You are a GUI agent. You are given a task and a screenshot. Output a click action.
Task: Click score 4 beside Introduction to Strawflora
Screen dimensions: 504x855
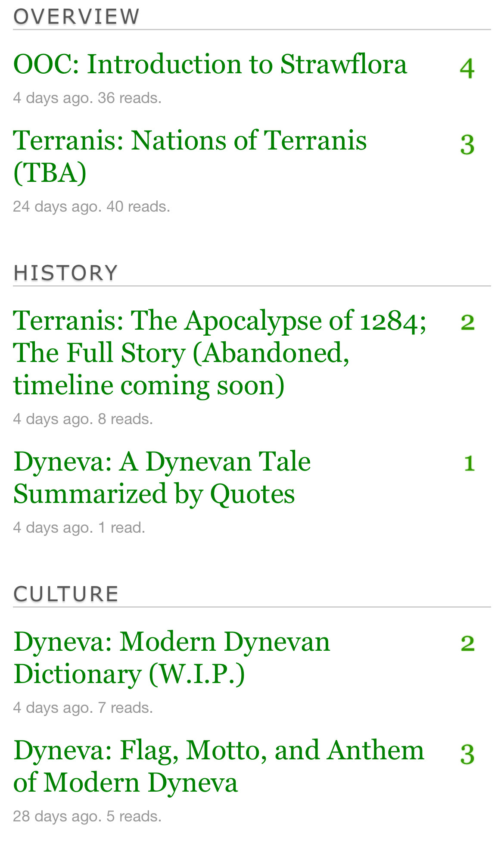pyautogui.click(x=467, y=69)
